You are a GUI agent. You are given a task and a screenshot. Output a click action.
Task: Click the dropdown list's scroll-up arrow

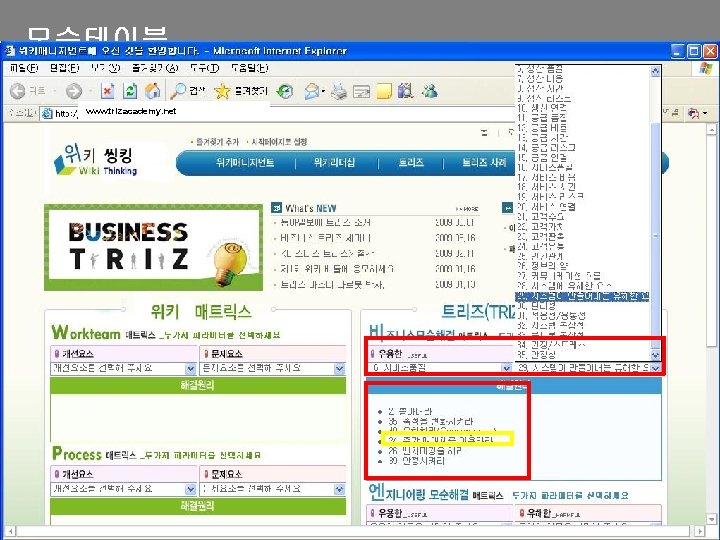(x=656, y=70)
